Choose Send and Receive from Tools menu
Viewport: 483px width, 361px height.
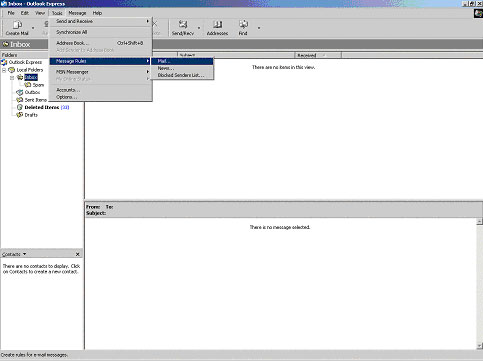(x=101, y=21)
